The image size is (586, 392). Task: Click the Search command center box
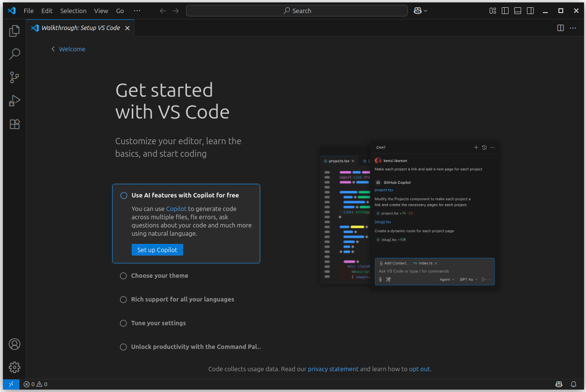(x=296, y=11)
